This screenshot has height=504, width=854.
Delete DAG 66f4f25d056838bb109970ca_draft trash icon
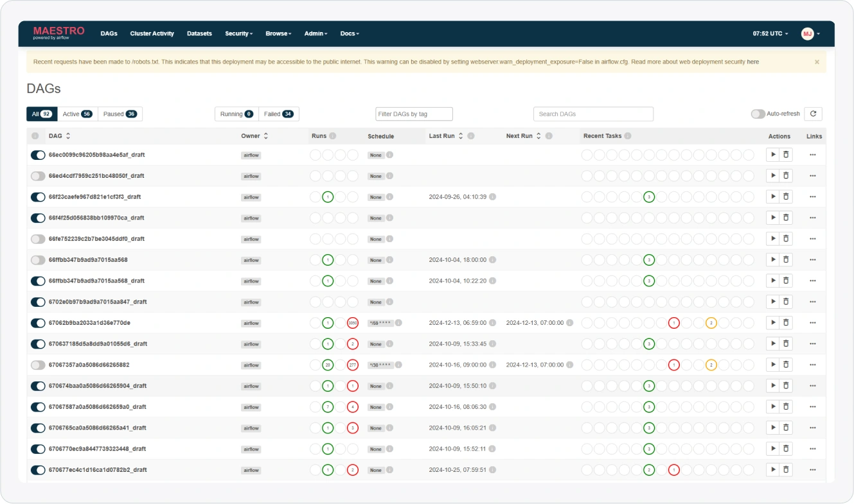coord(786,218)
